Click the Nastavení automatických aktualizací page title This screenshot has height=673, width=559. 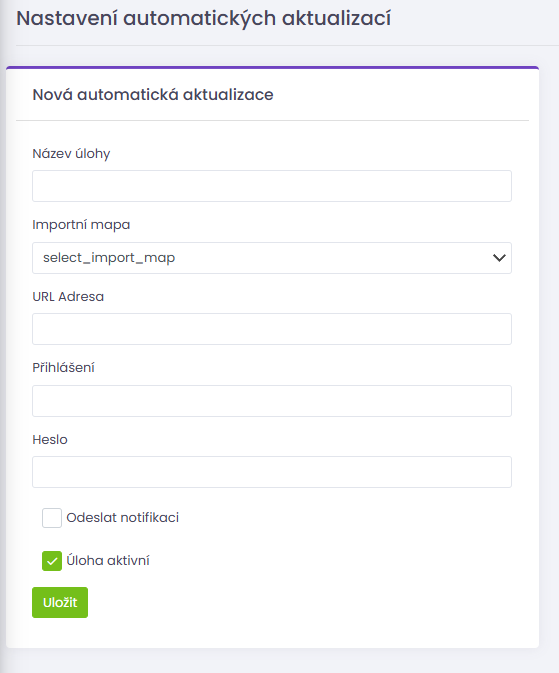tap(204, 19)
